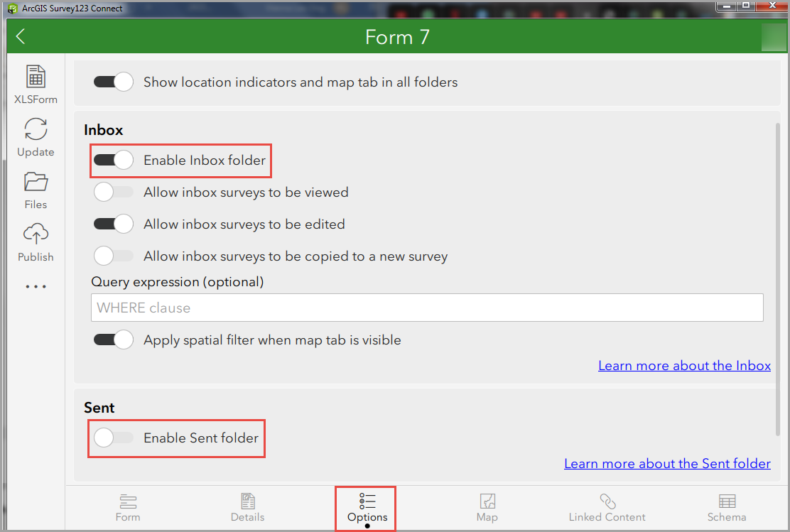Click the WHERE clause query expression field
The height and width of the screenshot is (532, 790).
click(x=427, y=308)
